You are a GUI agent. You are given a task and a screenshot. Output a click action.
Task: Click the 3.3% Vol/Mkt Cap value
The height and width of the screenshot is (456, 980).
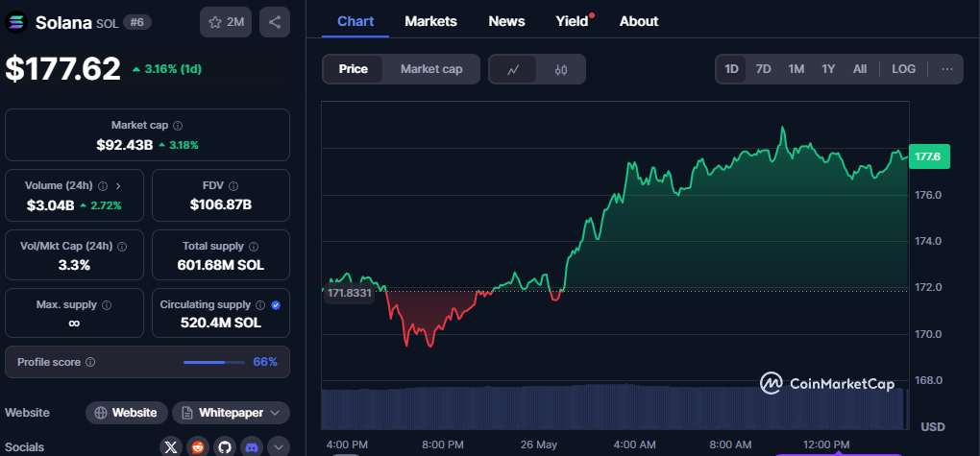74,266
